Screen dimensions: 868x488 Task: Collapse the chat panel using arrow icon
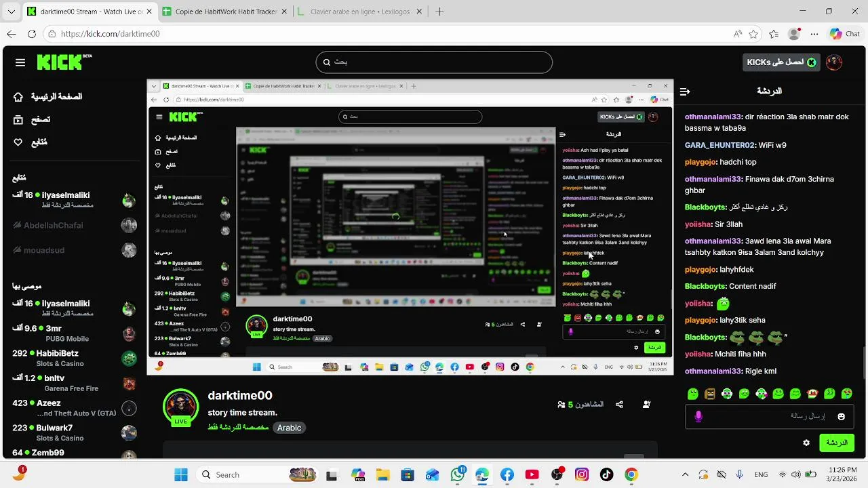point(685,91)
